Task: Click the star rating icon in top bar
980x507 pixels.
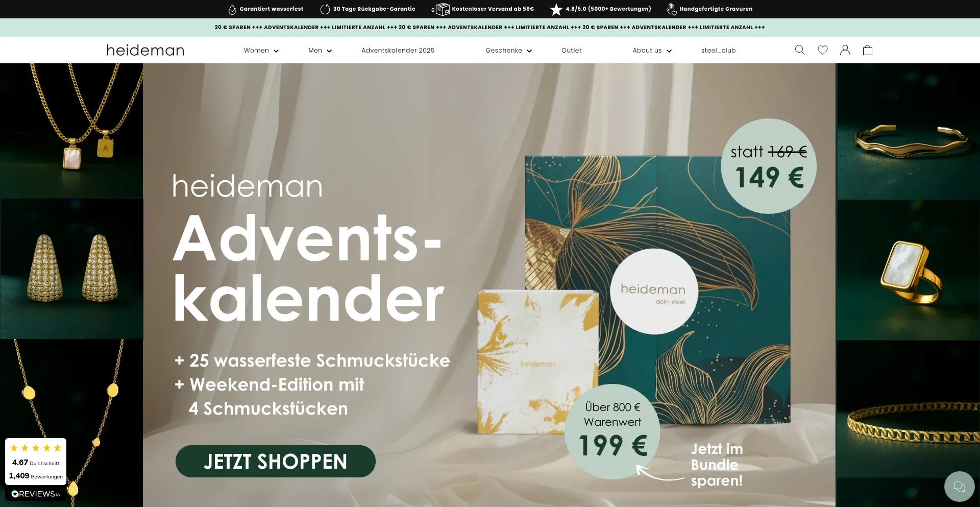Action: [556, 9]
